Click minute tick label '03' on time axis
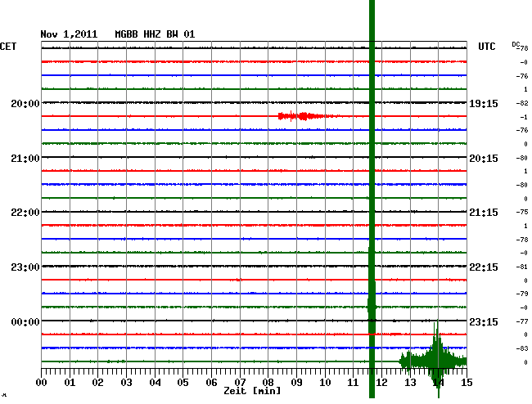 (126, 383)
